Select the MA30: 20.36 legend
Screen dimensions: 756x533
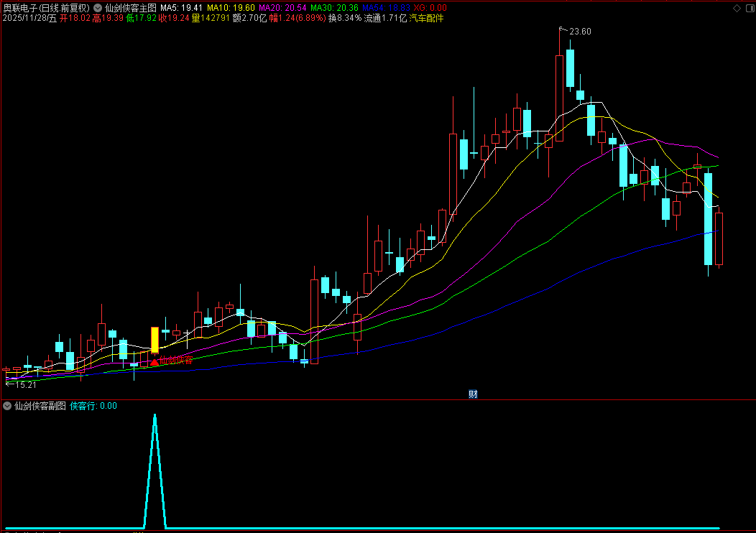coord(334,8)
